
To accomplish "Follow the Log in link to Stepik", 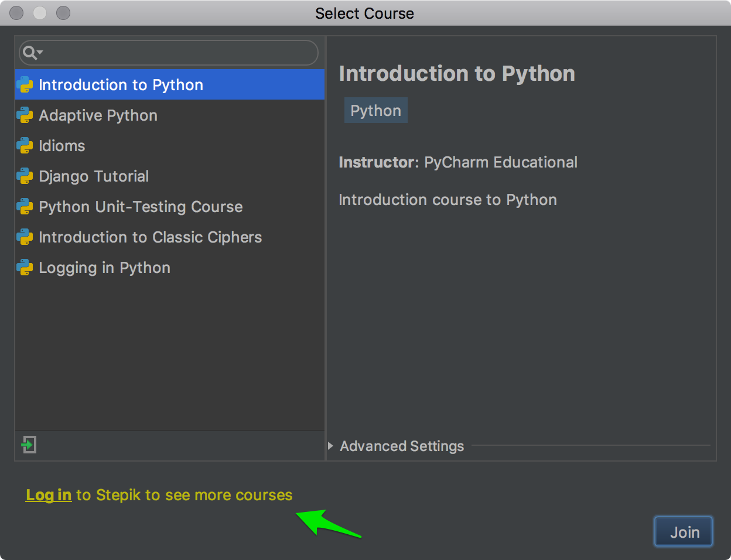I will (x=49, y=495).
